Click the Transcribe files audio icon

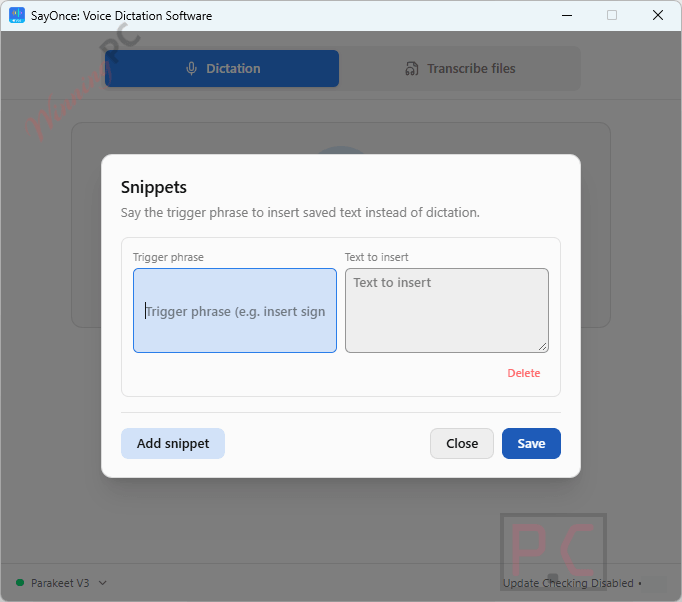[x=411, y=69]
